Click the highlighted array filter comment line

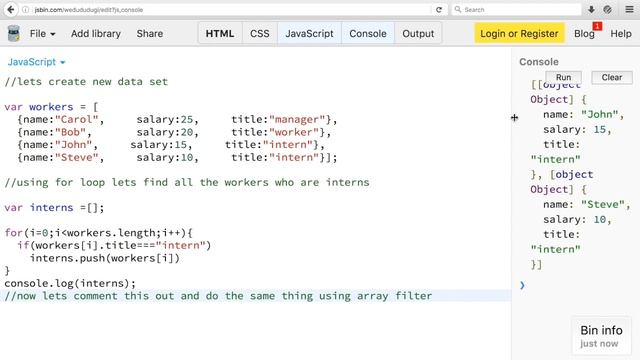point(256,296)
